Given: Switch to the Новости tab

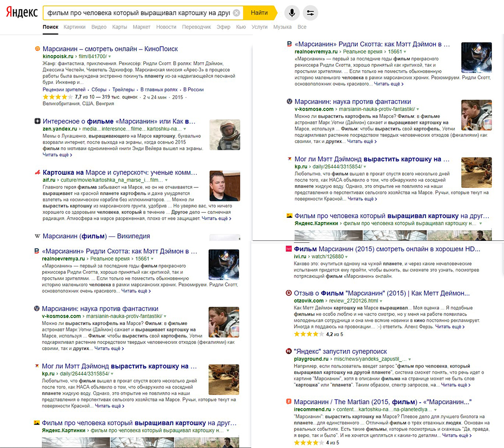Looking at the screenshot, I should (166, 27).
